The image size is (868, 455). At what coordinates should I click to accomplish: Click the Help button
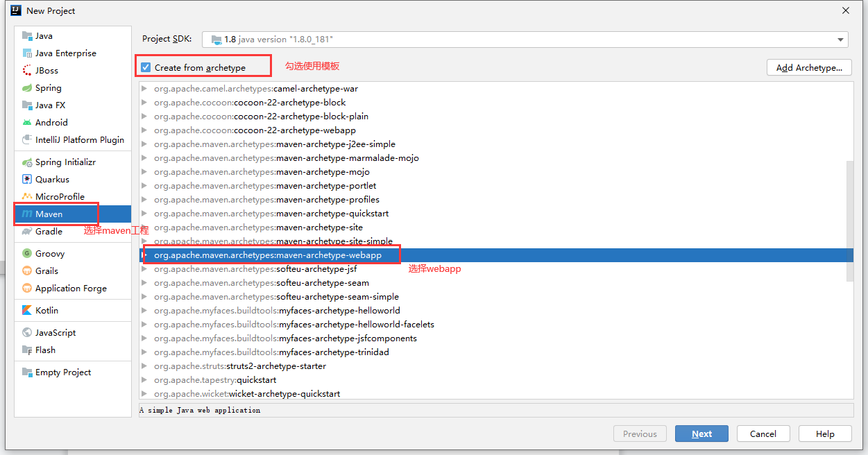825,433
